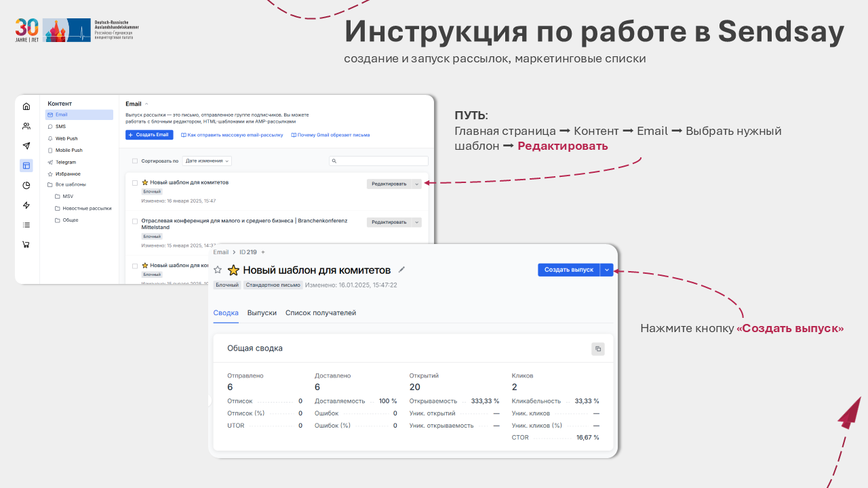Open link Как отправить массовую email-рассылку
This screenshot has width=868, height=488.
235,135
